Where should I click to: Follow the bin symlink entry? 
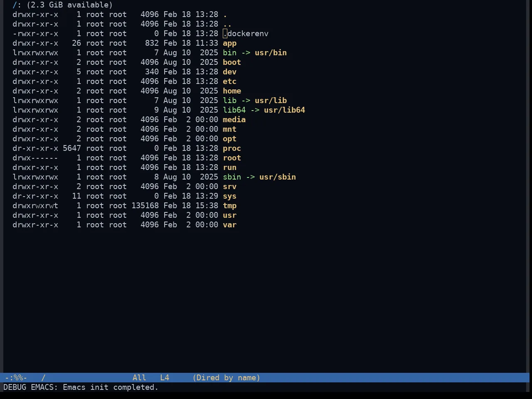point(229,53)
